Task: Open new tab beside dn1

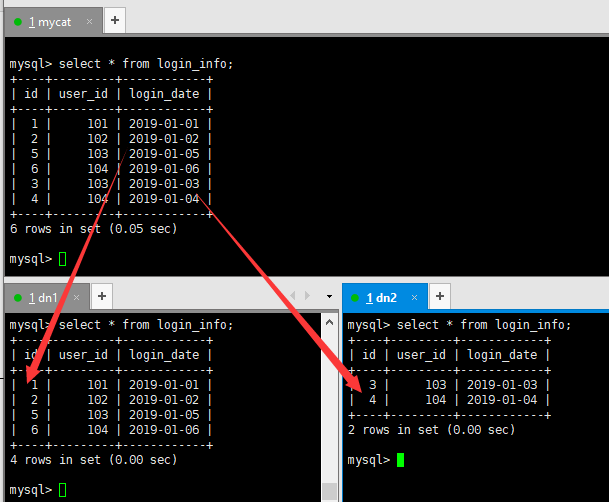Action: (102, 297)
